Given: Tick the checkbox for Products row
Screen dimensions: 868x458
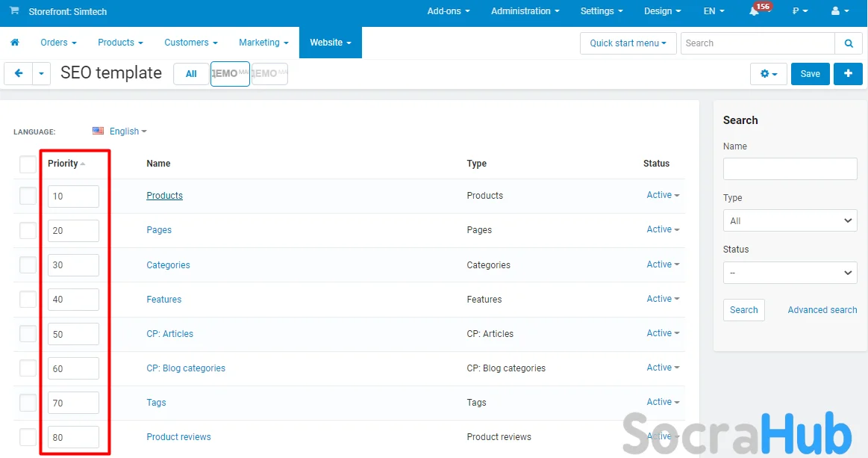Looking at the screenshot, I should coord(28,196).
